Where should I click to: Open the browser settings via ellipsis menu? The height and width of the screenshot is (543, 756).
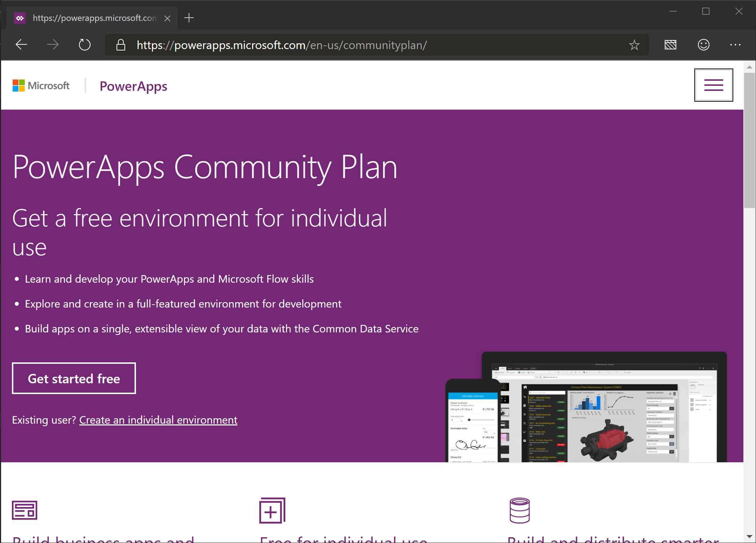point(735,45)
